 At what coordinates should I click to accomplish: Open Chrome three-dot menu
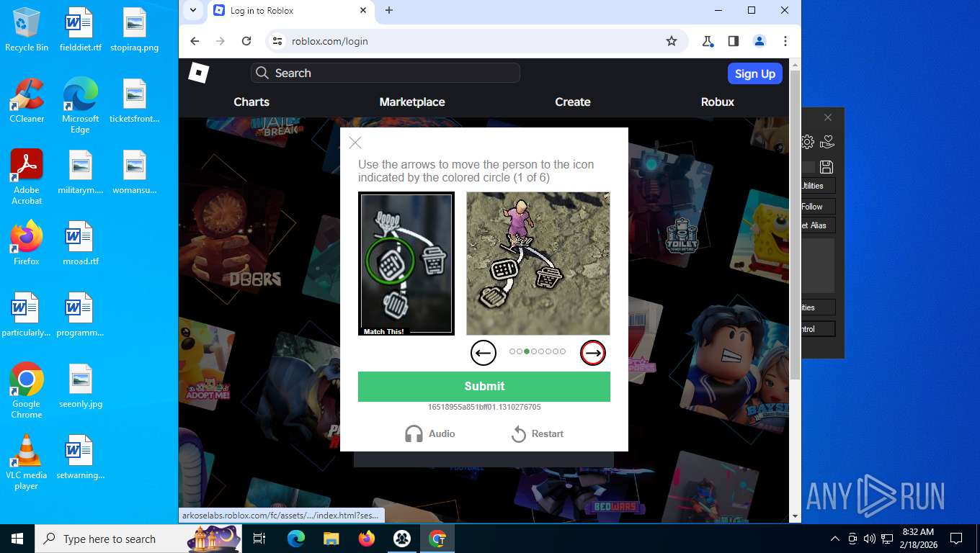785,41
